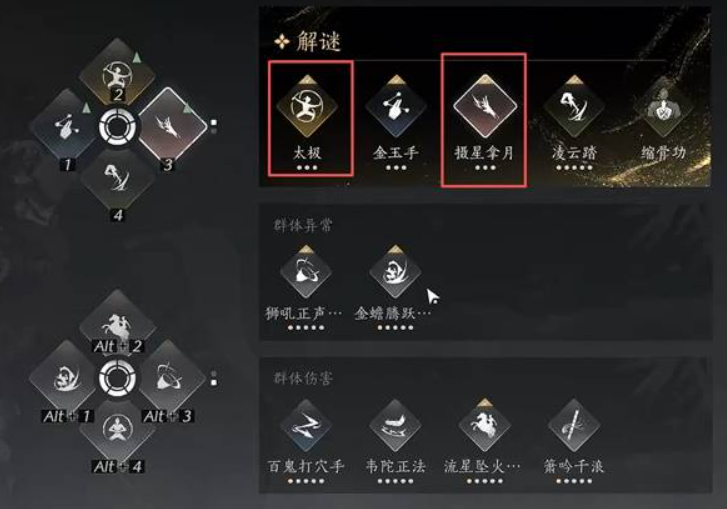Image resolution: width=727 pixels, height=509 pixels.
Task: Click the upper skill wheel center ring
Action: coord(118,126)
